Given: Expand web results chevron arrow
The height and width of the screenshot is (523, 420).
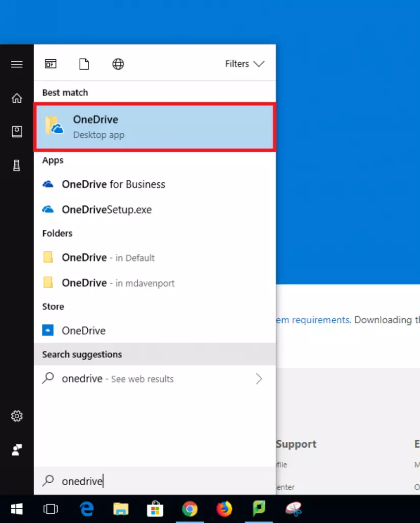Looking at the screenshot, I should tap(259, 378).
